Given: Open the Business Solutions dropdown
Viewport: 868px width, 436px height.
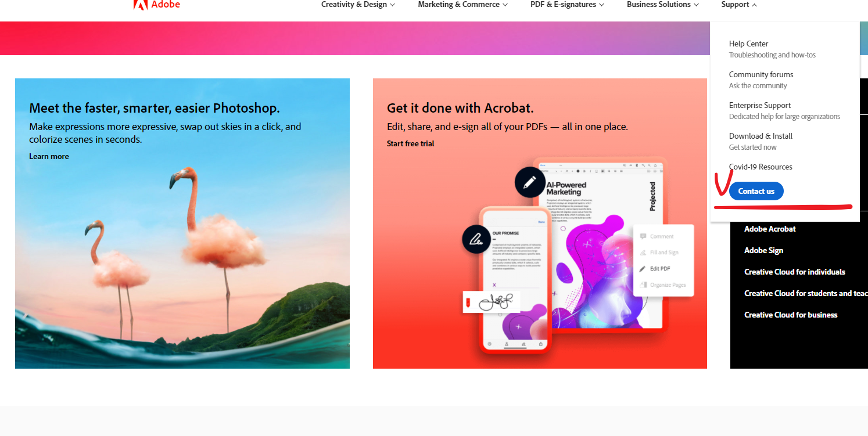Looking at the screenshot, I should 662,5.
